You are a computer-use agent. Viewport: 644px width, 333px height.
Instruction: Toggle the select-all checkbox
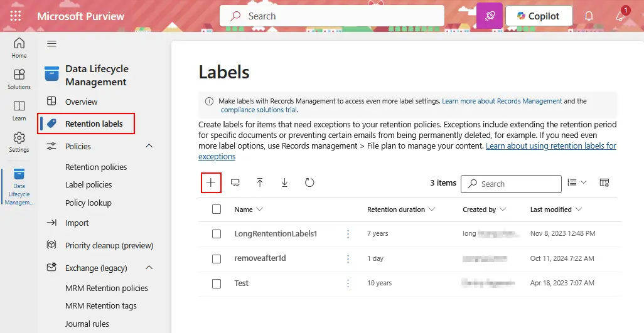tap(217, 209)
